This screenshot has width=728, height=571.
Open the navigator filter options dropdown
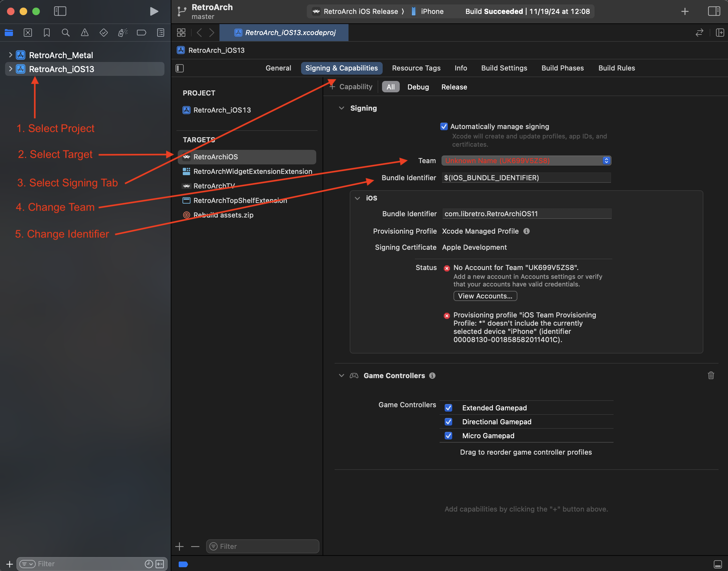(28, 564)
